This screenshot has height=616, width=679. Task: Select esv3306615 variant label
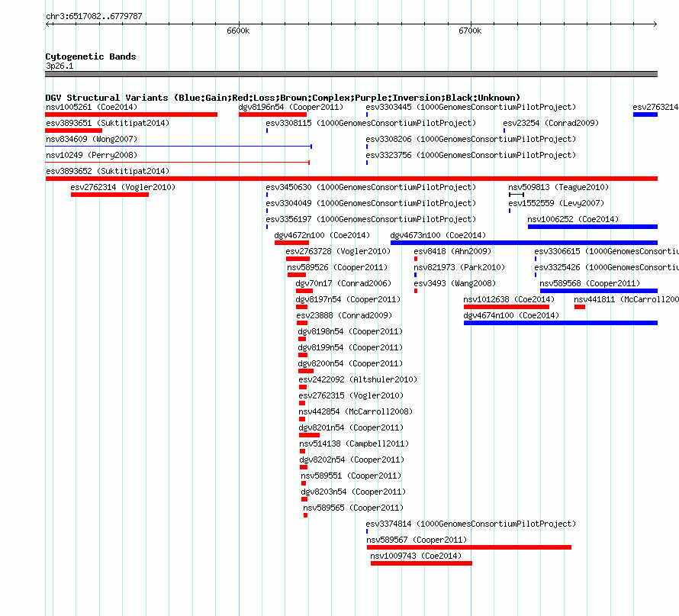(607, 251)
